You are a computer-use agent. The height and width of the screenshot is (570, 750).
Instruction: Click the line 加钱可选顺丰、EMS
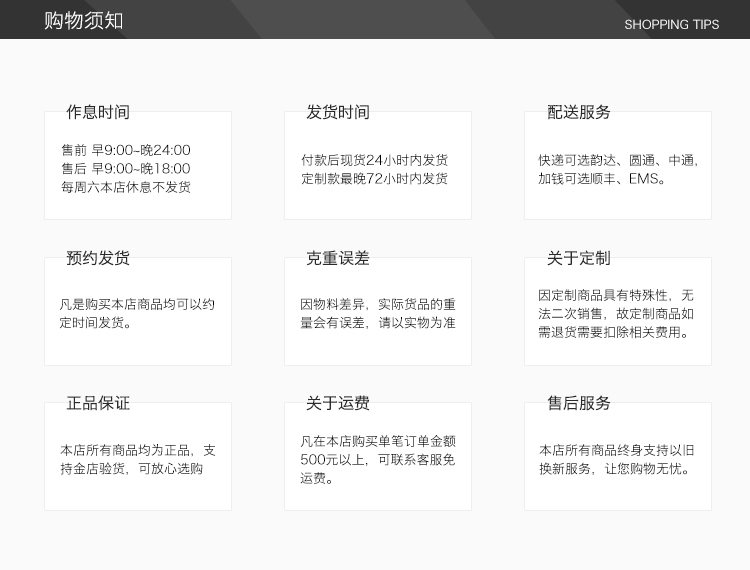click(602, 178)
